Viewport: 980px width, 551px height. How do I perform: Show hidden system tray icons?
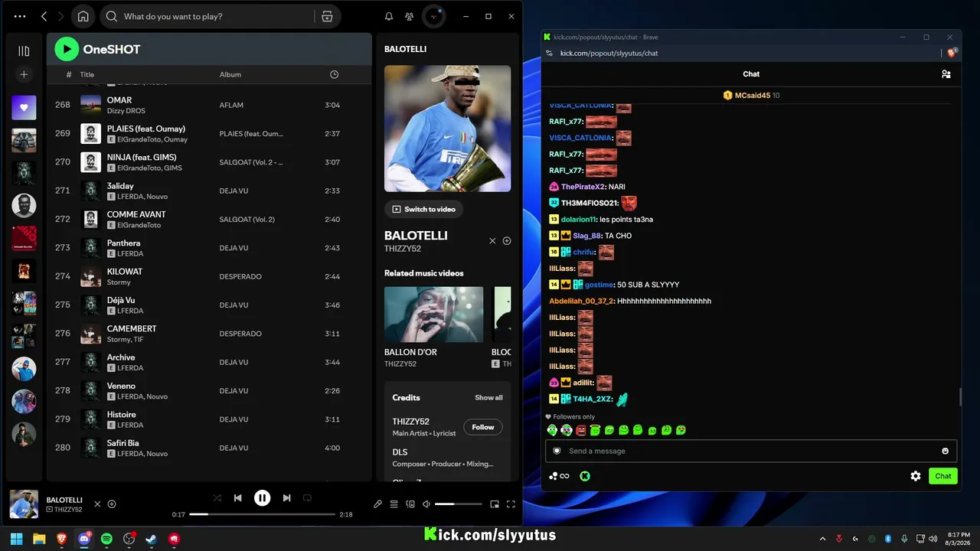822,539
